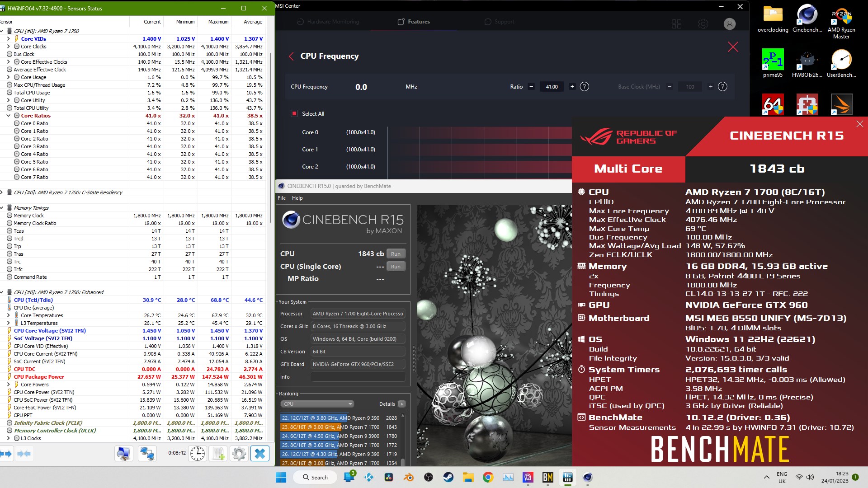
Task: Launch AMD Ryzen Master desktop icon
Action: tap(841, 22)
